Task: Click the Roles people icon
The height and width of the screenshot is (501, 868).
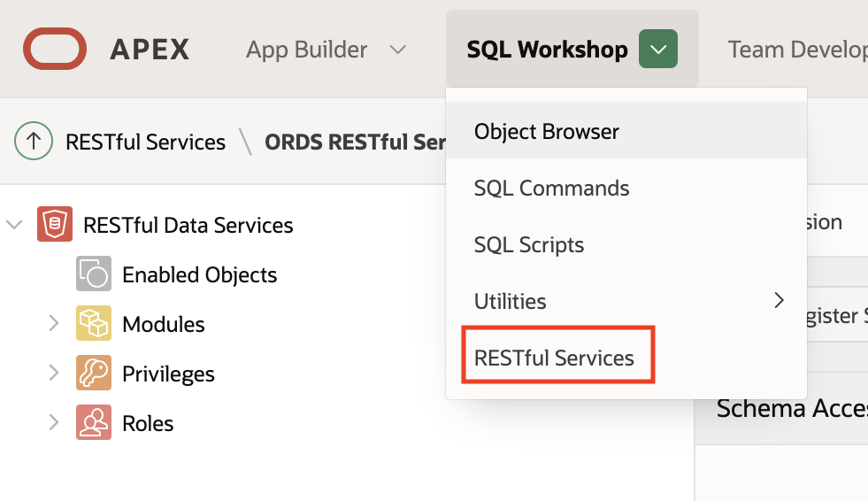Action: [x=94, y=422]
